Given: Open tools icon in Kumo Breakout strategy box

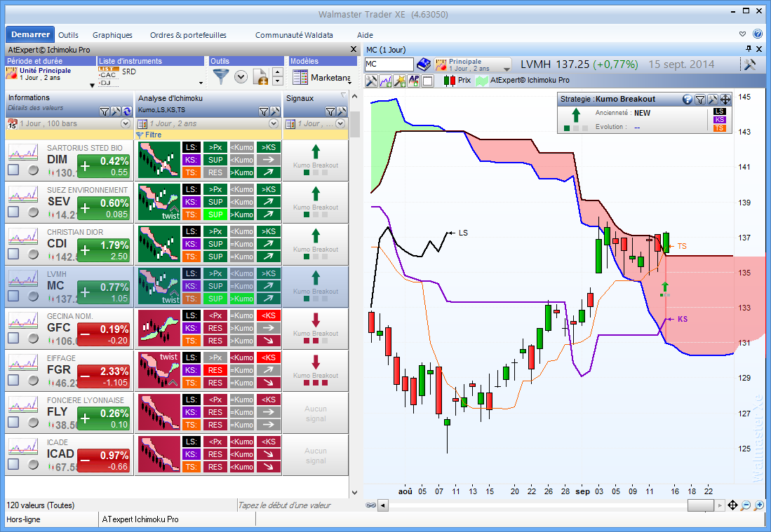Looking at the screenshot, I should pos(713,100).
